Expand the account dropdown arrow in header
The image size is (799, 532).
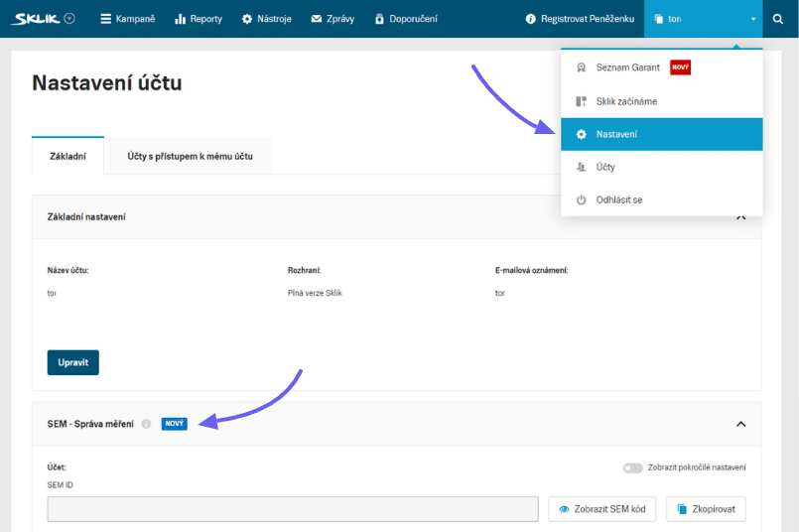(x=752, y=19)
